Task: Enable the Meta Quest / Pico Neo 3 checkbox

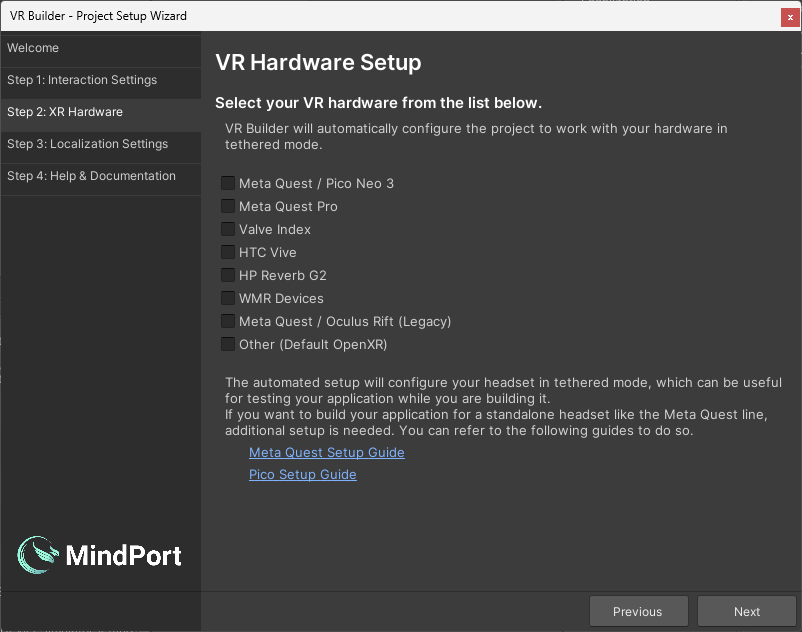Action: 227,183
